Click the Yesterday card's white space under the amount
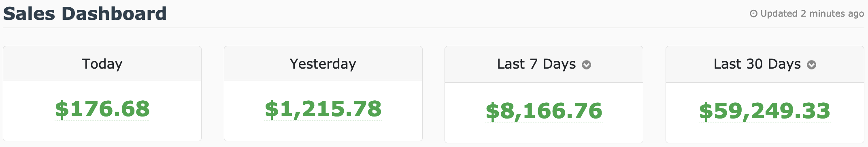 pyautogui.click(x=323, y=131)
